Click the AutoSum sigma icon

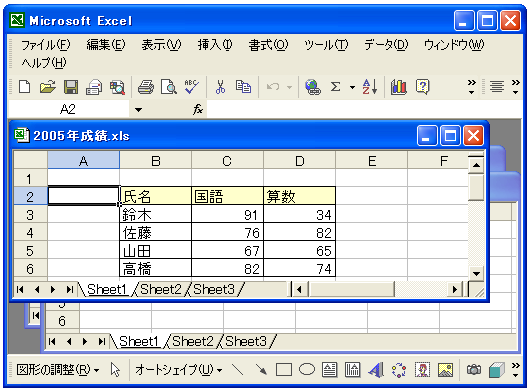click(x=335, y=87)
